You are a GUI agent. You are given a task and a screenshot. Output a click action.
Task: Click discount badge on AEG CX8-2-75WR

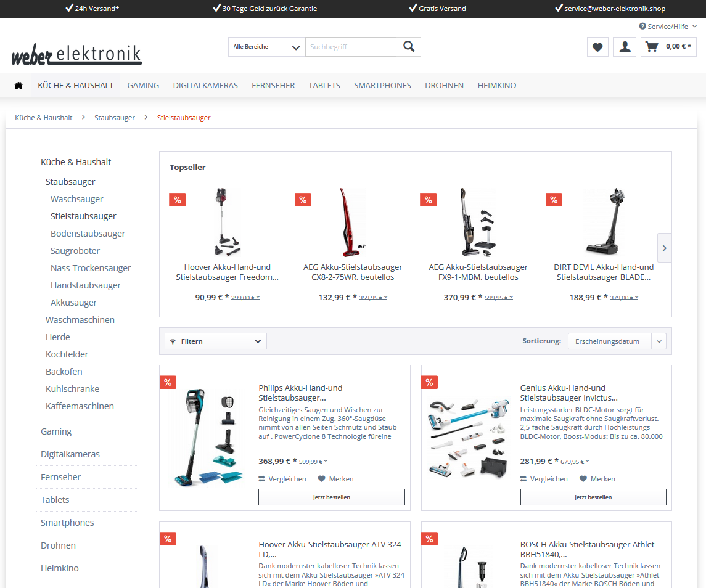pyautogui.click(x=303, y=200)
